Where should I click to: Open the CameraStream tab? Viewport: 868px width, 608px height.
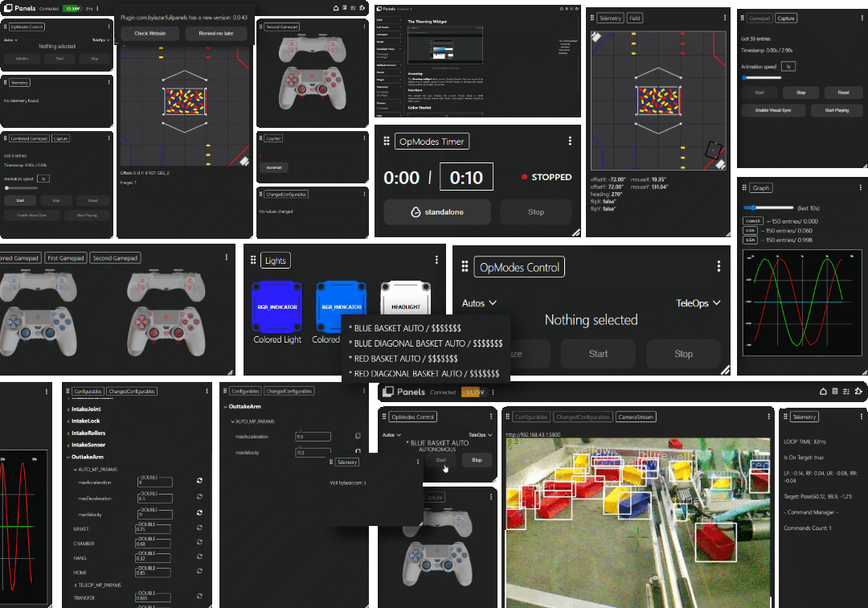click(635, 417)
